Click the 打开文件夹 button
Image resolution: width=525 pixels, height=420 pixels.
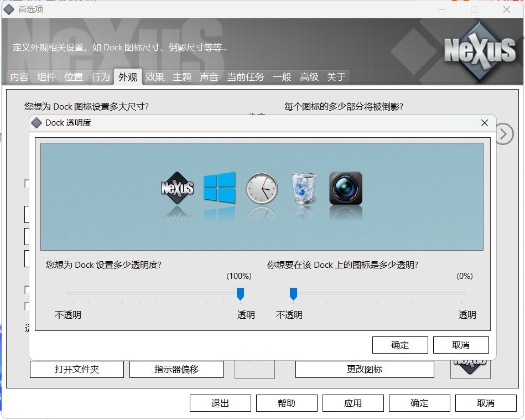[77, 369]
